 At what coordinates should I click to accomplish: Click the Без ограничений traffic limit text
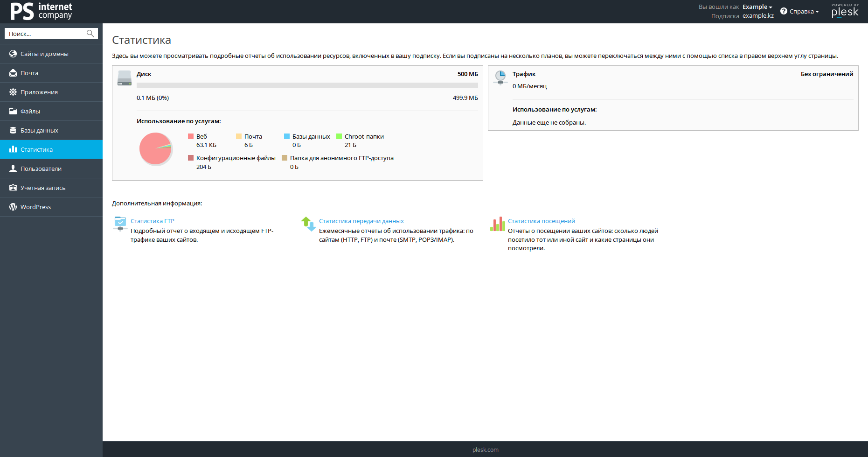pyautogui.click(x=827, y=74)
